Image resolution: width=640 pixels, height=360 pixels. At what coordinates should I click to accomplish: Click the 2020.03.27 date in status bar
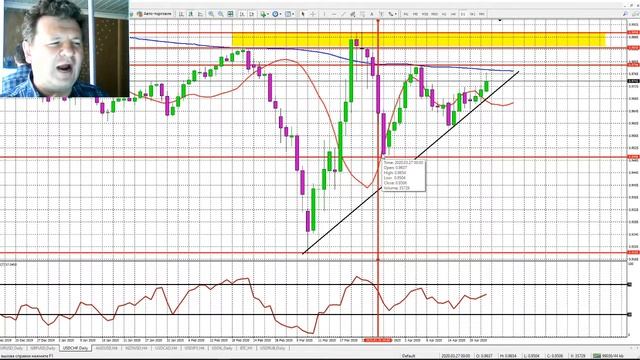tap(455, 356)
